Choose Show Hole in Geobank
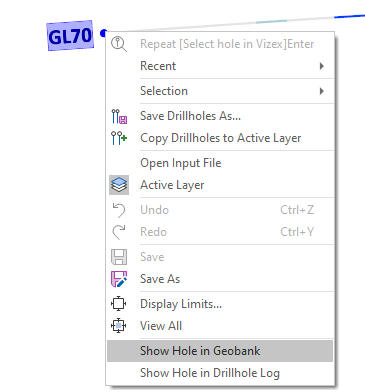The height and width of the screenshot is (392, 365). 220,351
